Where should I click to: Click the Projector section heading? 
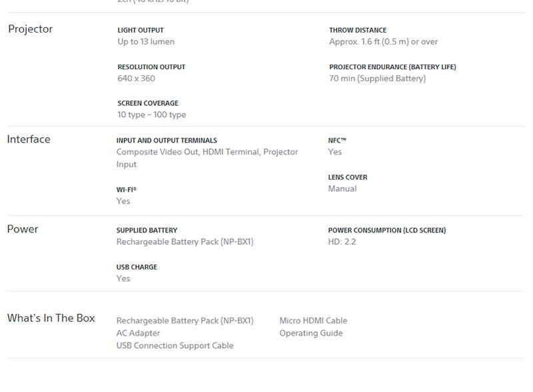tap(30, 29)
